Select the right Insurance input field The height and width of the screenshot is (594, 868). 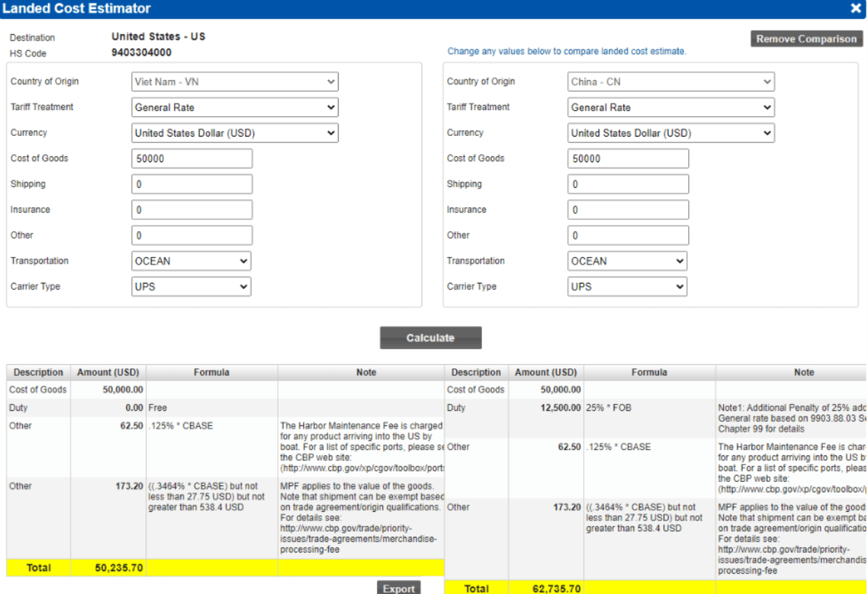point(628,209)
